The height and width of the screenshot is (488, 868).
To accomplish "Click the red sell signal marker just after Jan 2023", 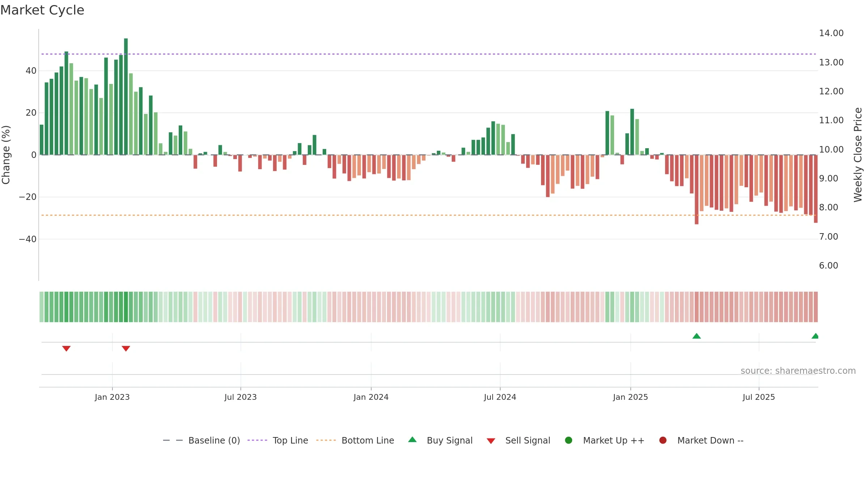I will [126, 348].
